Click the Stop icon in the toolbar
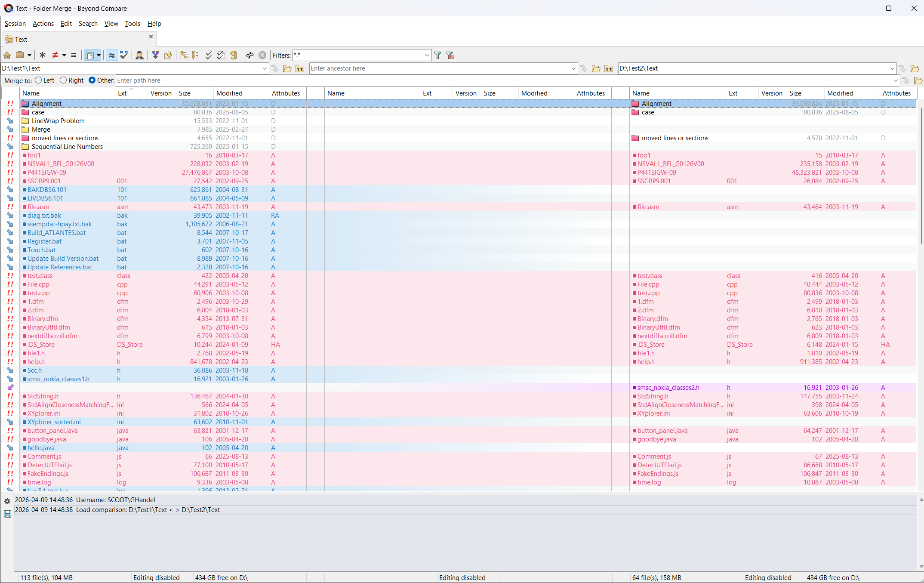This screenshot has height=583, width=924. [x=262, y=55]
